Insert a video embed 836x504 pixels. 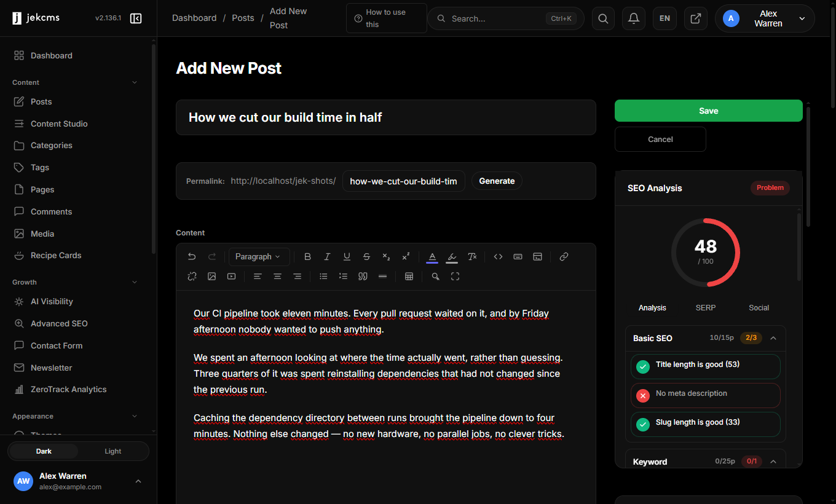[x=231, y=277]
